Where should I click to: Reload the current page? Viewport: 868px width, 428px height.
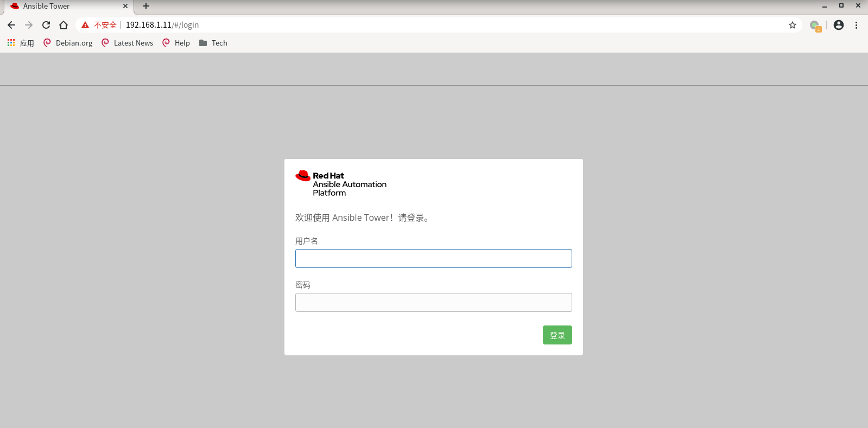46,25
